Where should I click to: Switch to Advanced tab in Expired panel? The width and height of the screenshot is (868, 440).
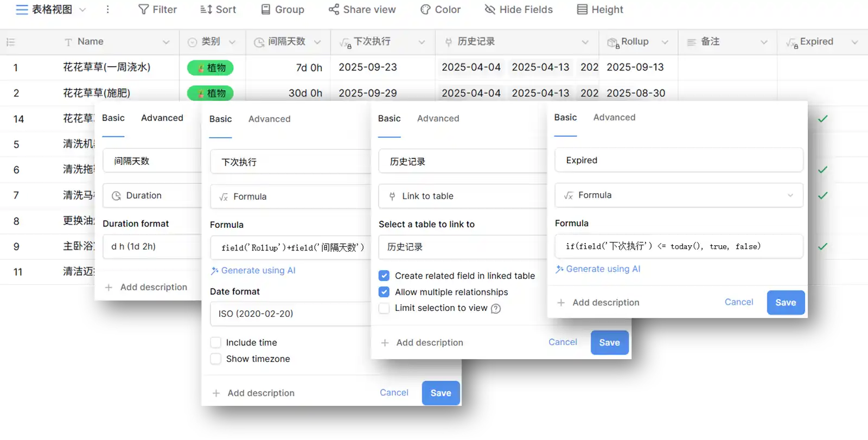coord(614,117)
